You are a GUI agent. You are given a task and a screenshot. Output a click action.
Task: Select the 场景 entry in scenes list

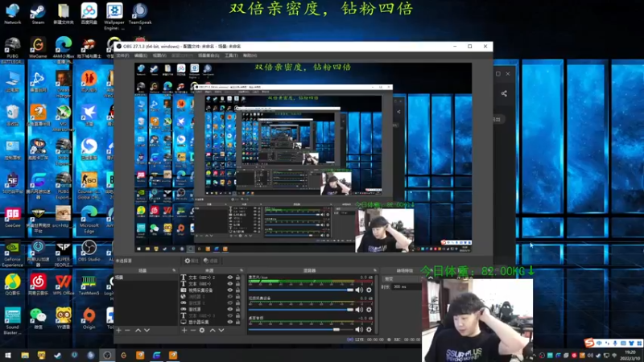click(147, 278)
